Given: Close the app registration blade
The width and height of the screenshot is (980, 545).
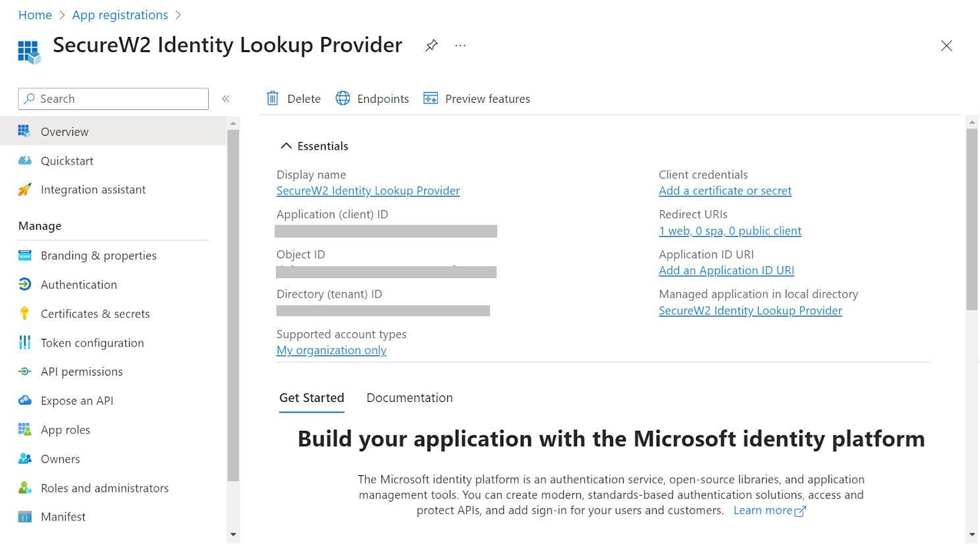Looking at the screenshot, I should tap(946, 45).
